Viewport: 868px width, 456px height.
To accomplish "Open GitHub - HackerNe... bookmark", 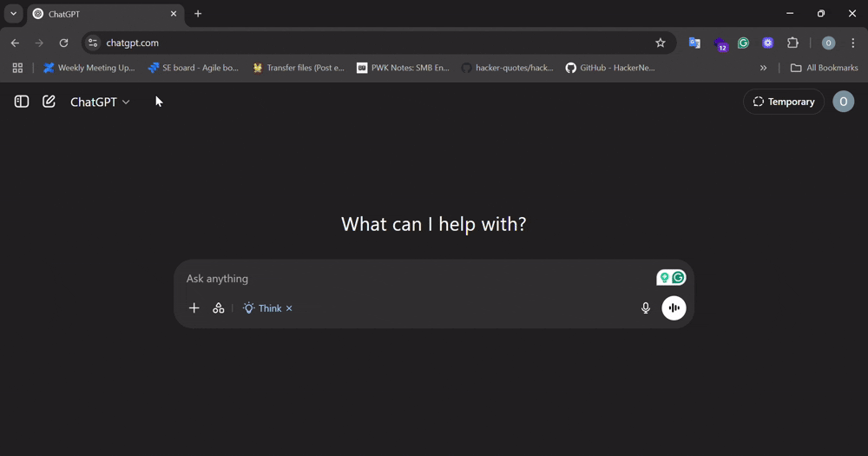I will coord(610,68).
